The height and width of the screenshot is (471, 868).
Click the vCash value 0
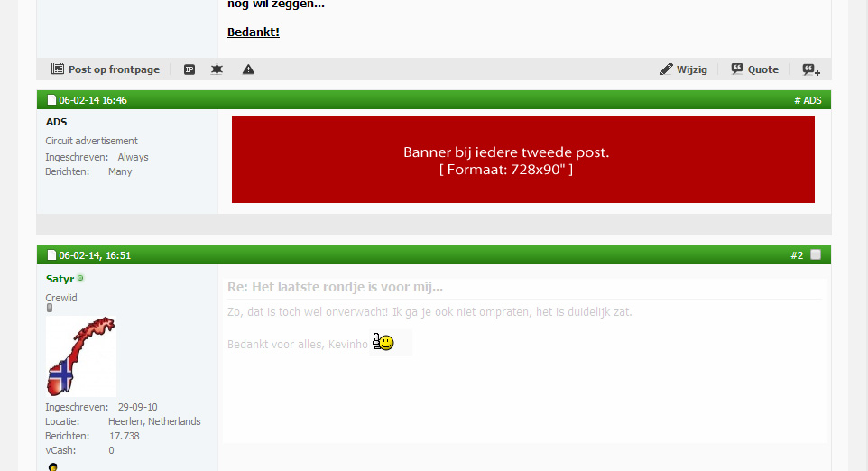click(x=111, y=450)
